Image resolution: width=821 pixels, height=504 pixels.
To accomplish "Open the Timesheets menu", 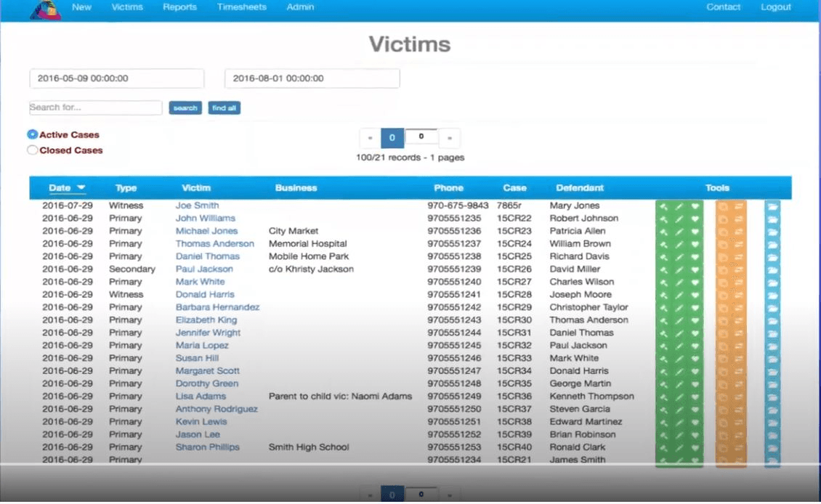I will (242, 7).
